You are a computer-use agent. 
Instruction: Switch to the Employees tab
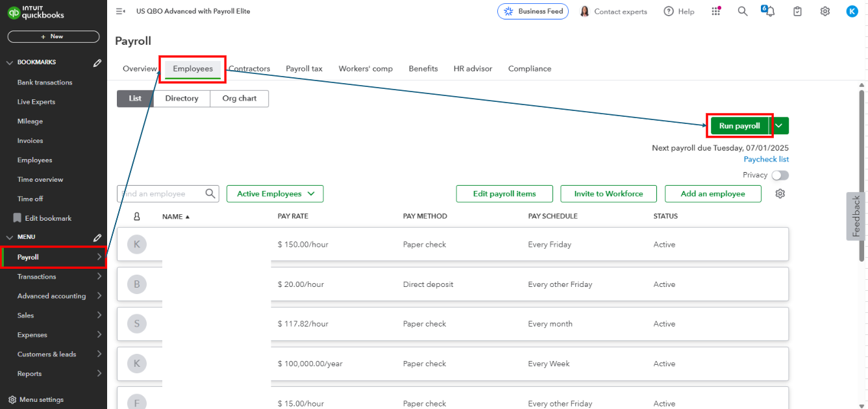(x=193, y=69)
